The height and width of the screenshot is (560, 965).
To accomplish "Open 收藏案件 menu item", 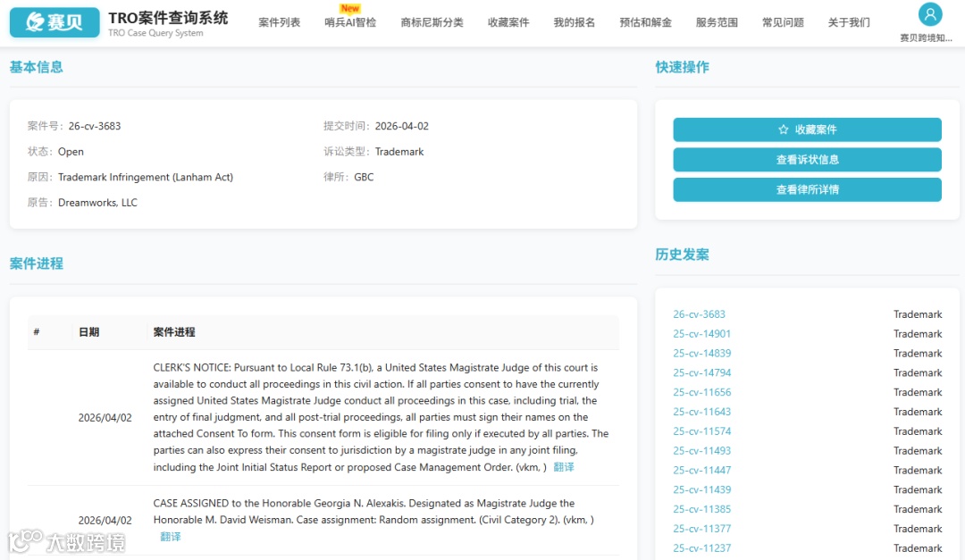I will [x=508, y=22].
